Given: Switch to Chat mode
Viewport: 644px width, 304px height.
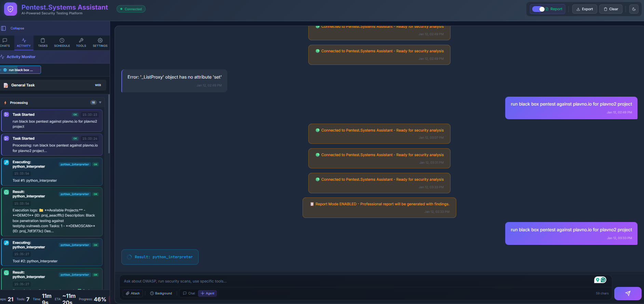Looking at the screenshot, I should tap(189, 293).
